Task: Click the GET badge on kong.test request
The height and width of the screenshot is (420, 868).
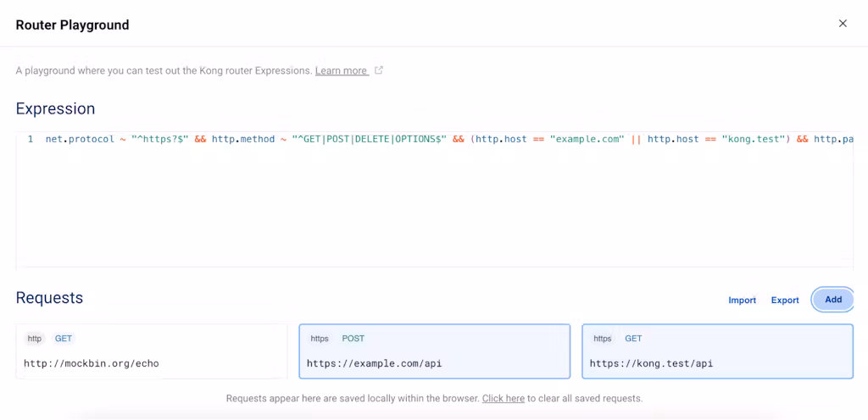Action: point(633,339)
